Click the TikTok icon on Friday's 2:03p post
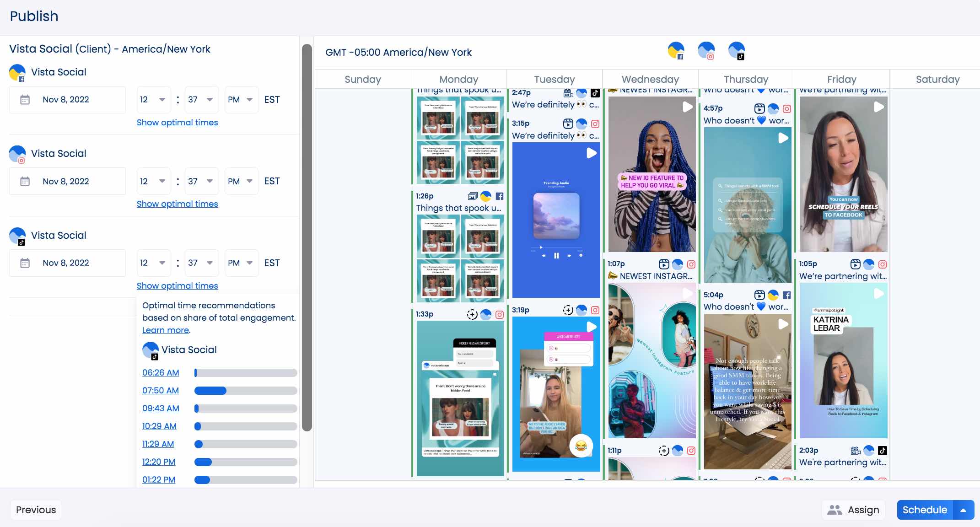 [x=883, y=451]
